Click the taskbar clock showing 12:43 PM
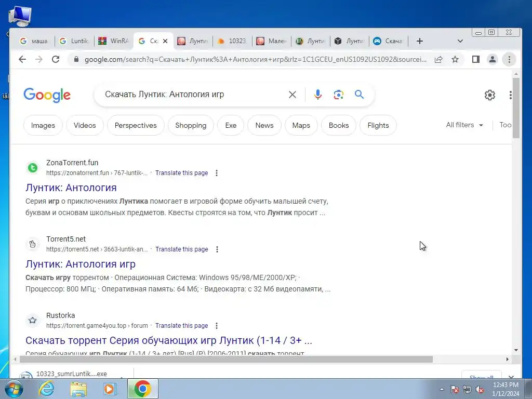Viewport: 532px width, 399px height. 506,389
